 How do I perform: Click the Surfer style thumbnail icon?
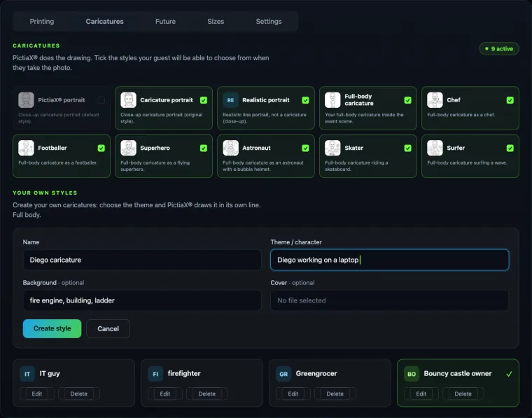click(x=435, y=148)
